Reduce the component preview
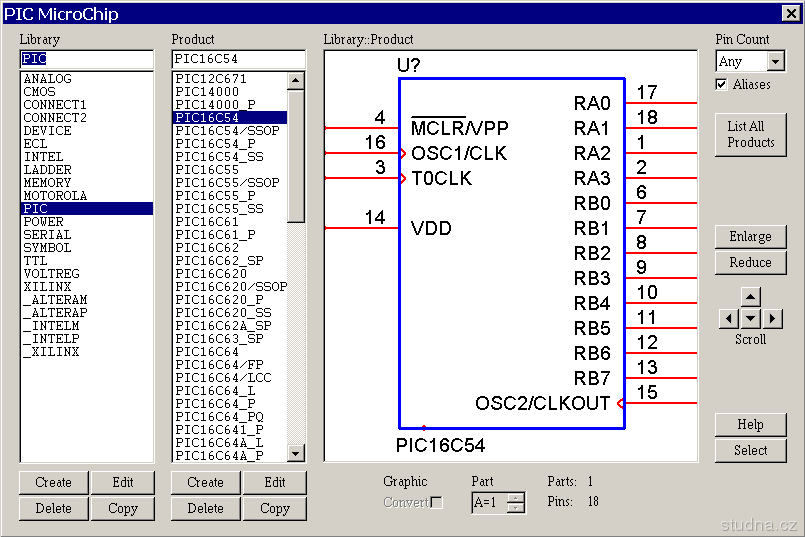This screenshot has width=805, height=537. click(x=751, y=262)
